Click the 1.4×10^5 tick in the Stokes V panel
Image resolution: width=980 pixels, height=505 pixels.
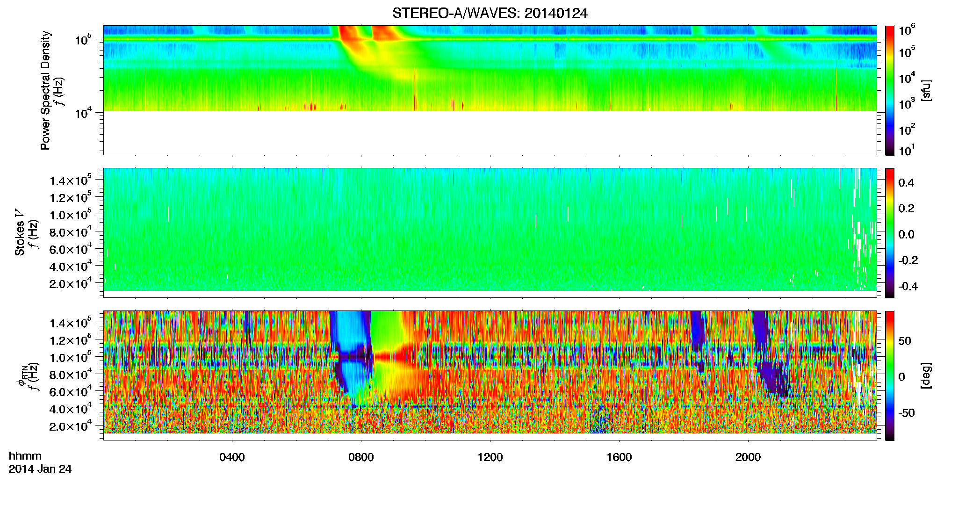point(71,180)
